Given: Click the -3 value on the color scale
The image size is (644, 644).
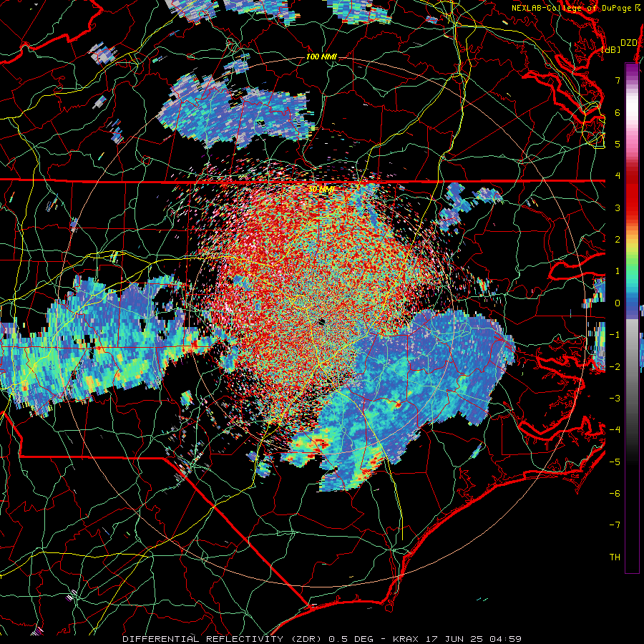Looking at the screenshot, I should coord(615,399).
